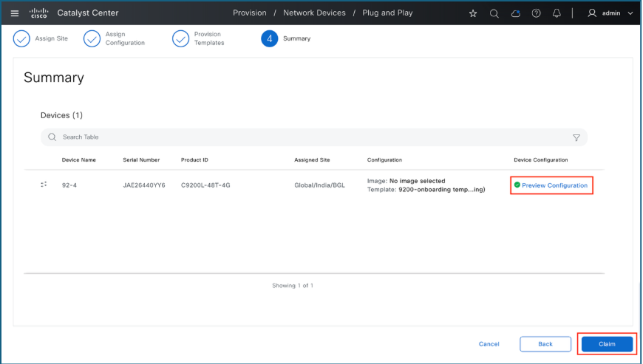Click the Assigned Site column header
This screenshot has height=364, width=643.
point(312,160)
